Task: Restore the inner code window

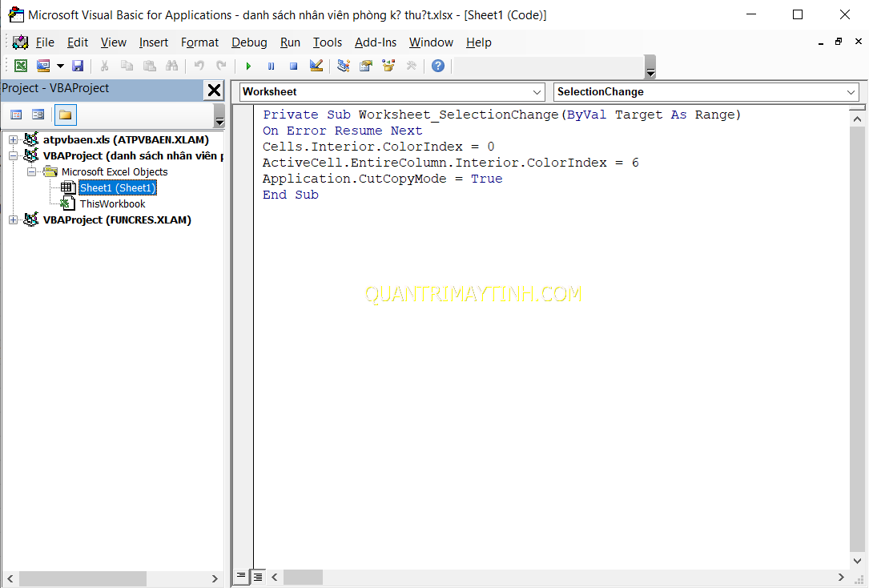Action: [839, 42]
